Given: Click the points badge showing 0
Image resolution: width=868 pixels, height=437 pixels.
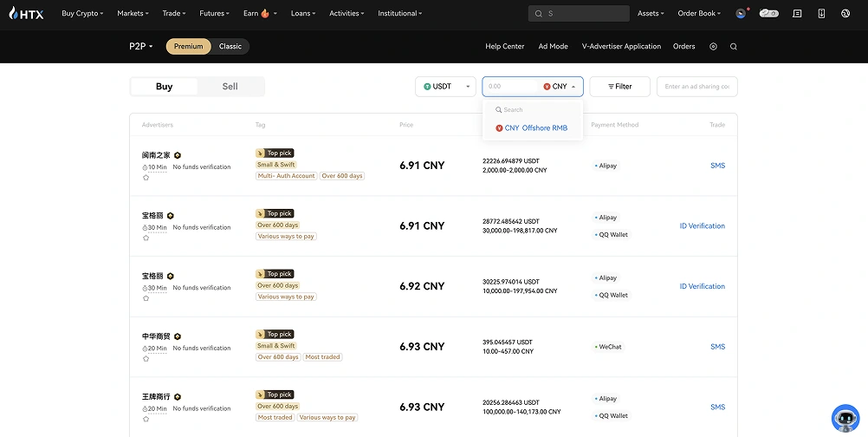Looking at the screenshot, I should pos(769,13).
